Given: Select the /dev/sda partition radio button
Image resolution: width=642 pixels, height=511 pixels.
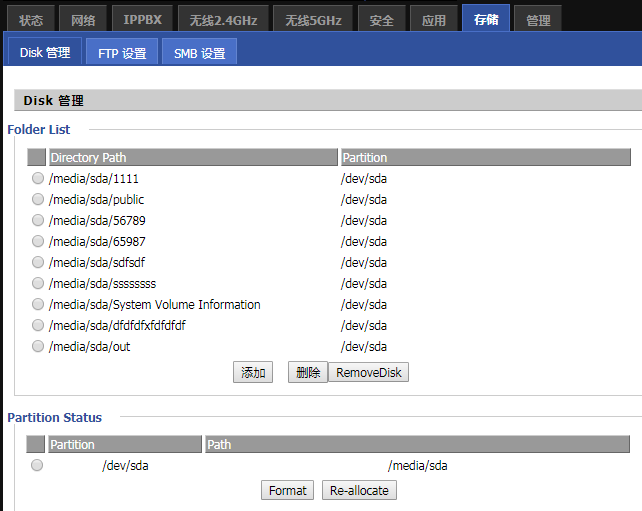Looking at the screenshot, I should (x=37, y=465).
